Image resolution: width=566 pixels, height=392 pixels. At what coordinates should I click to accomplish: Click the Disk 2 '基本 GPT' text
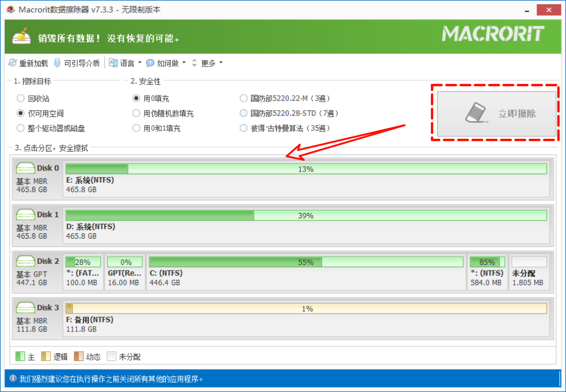[32, 274]
